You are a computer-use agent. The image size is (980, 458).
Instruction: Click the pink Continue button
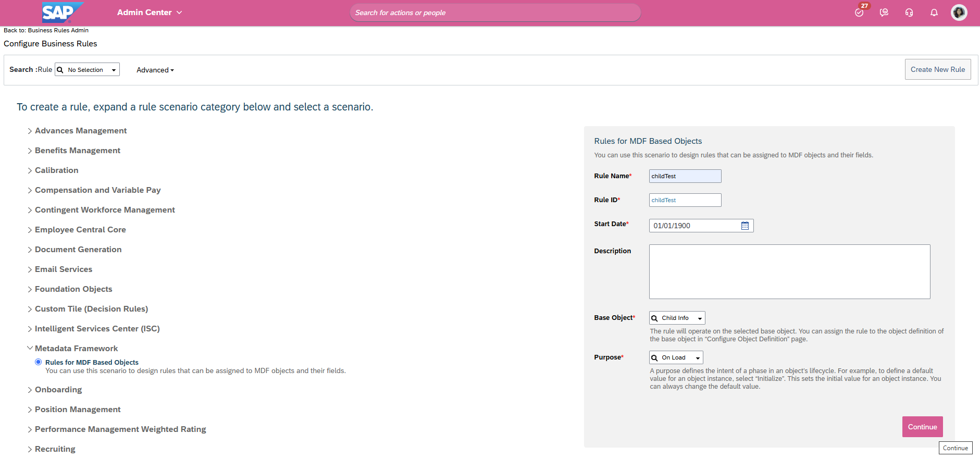922,427
